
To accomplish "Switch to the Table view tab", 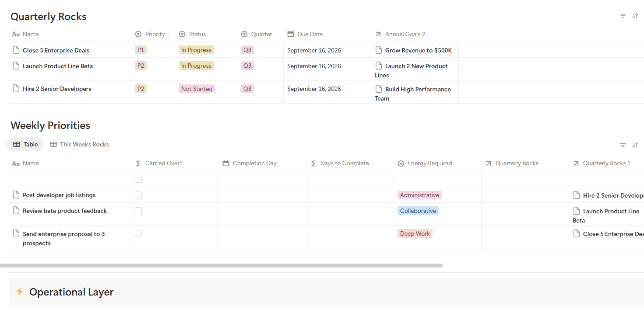I will [x=25, y=144].
